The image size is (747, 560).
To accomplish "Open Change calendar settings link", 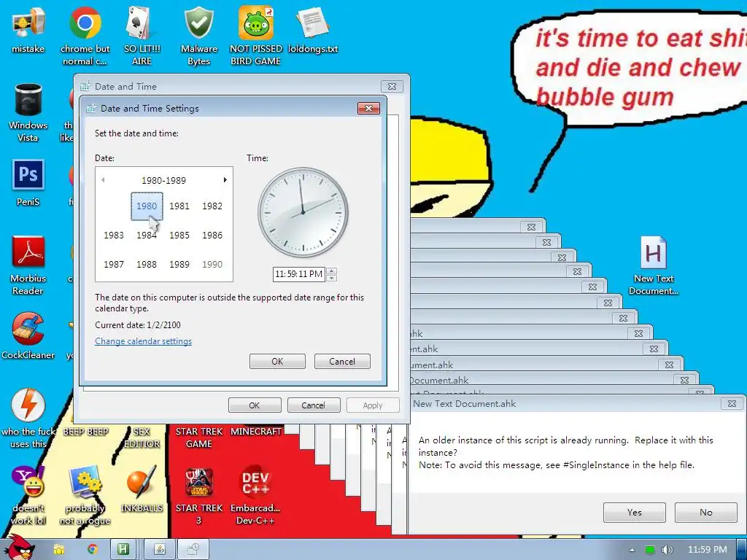I will tap(144, 341).
